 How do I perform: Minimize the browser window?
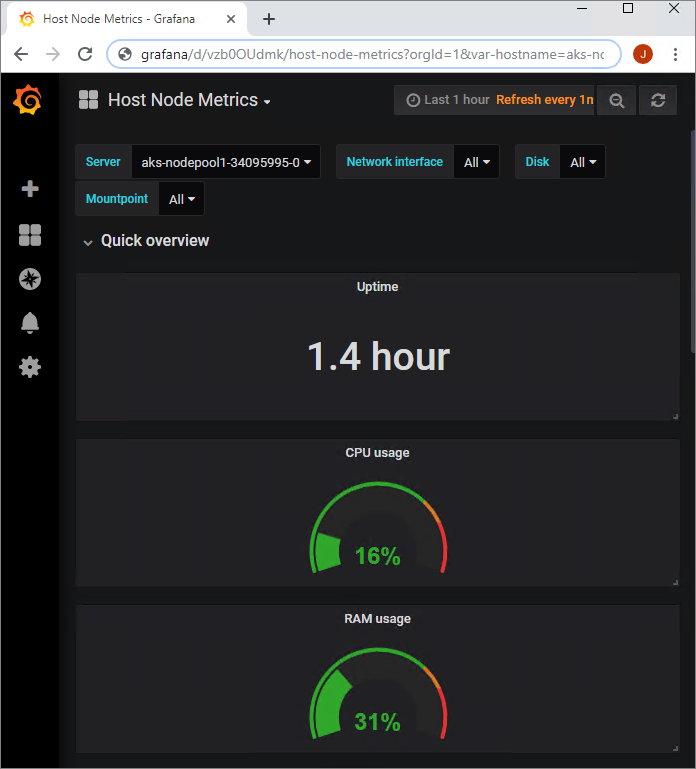[582, 8]
